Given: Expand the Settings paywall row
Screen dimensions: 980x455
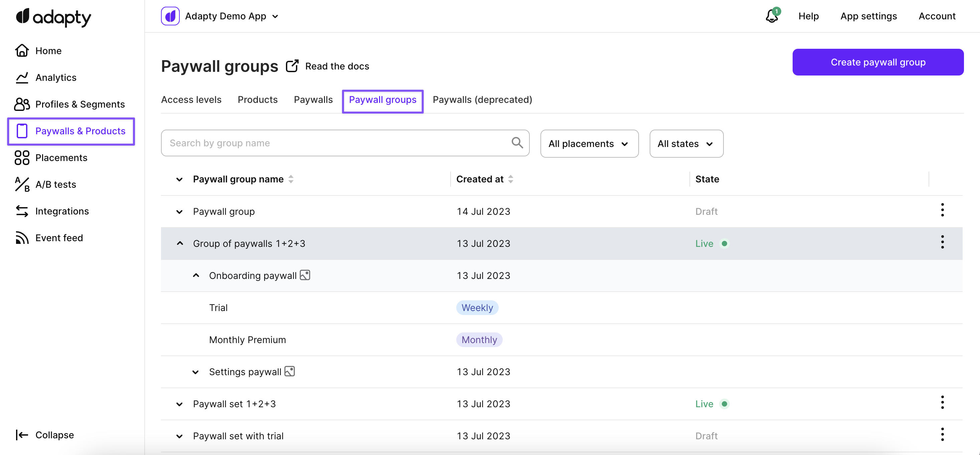Looking at the screenshot, I should coord(195,372).
